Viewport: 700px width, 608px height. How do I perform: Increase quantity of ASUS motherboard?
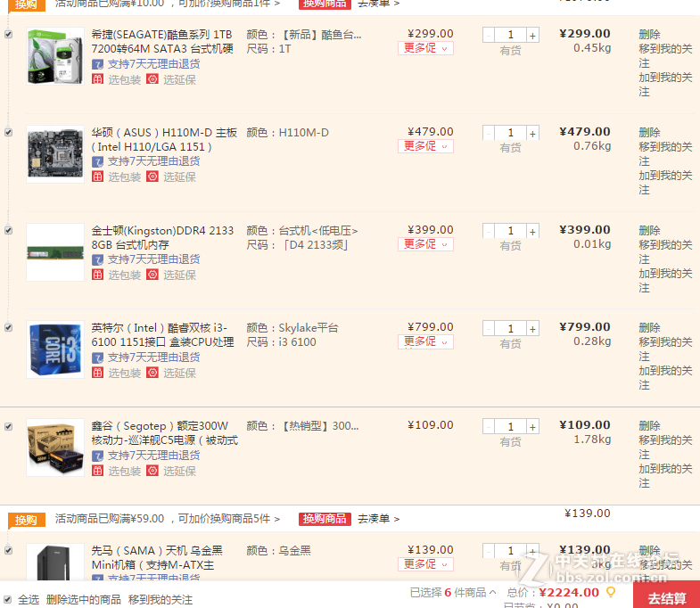pyautogui.click(x=532, y=133)
